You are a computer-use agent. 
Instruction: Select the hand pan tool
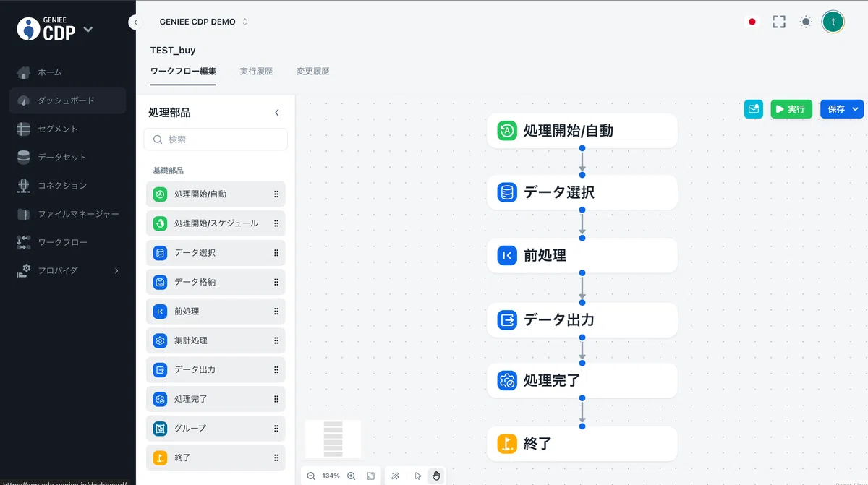click(436, 476)
